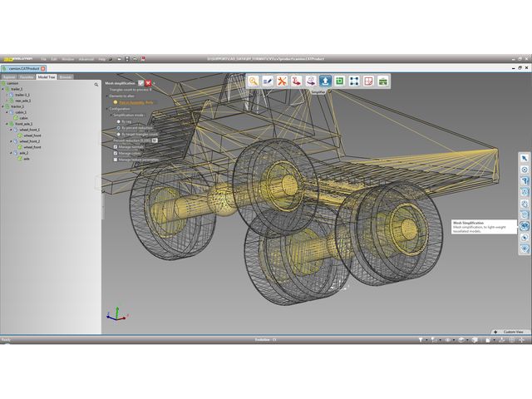The height and width of the screenshot is (399, 532).
Task: Switch to the Browser tab
Action: [66, 76]
